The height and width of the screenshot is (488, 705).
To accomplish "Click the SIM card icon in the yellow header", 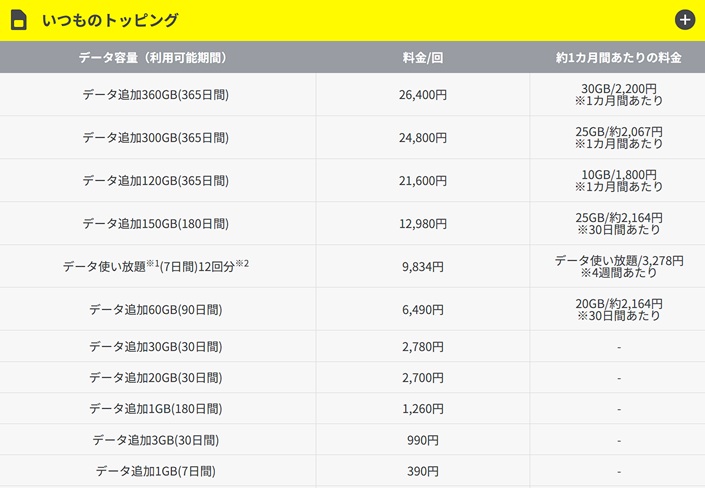I will [x=19, y=20].
